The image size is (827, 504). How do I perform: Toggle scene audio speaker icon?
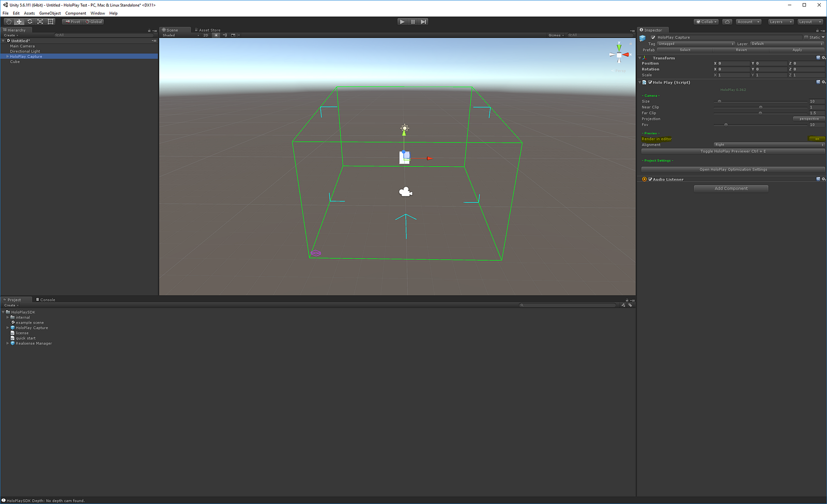[225, 35]
